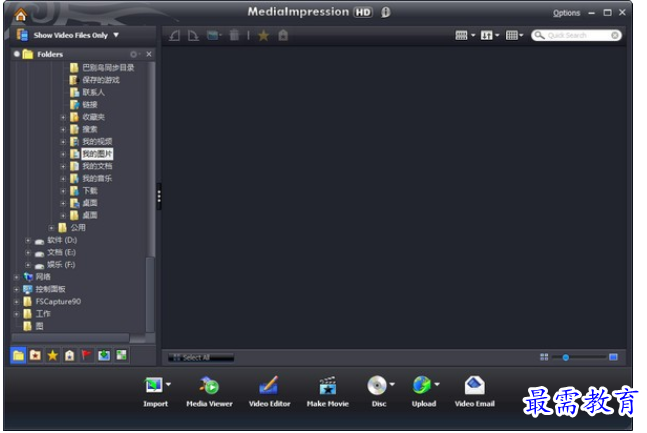Expand the 收藏夹 folder node

point(63,117)
